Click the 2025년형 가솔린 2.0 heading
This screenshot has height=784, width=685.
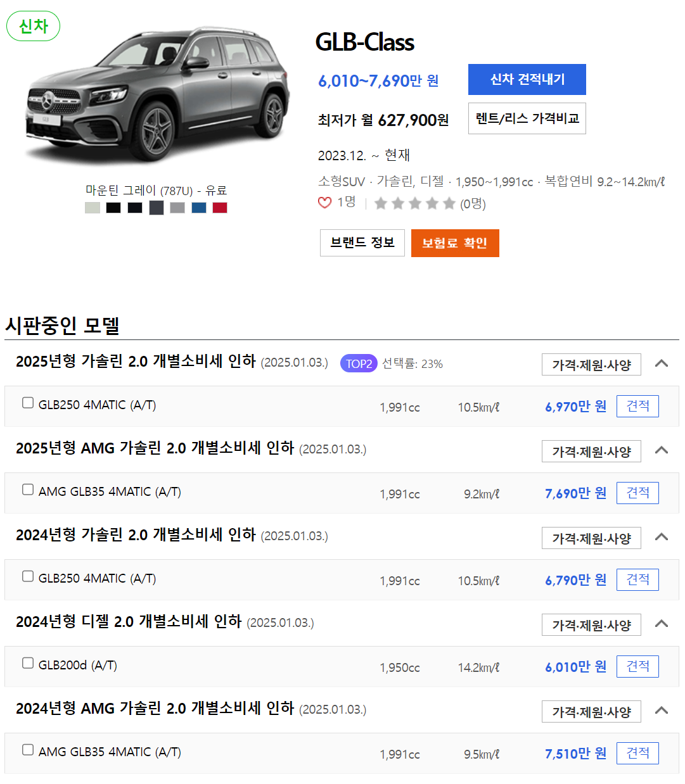[x=136, y=362]
